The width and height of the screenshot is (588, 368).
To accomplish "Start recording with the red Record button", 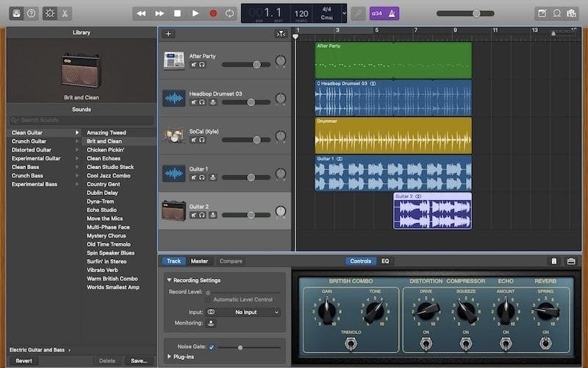I will pos(213,13).
